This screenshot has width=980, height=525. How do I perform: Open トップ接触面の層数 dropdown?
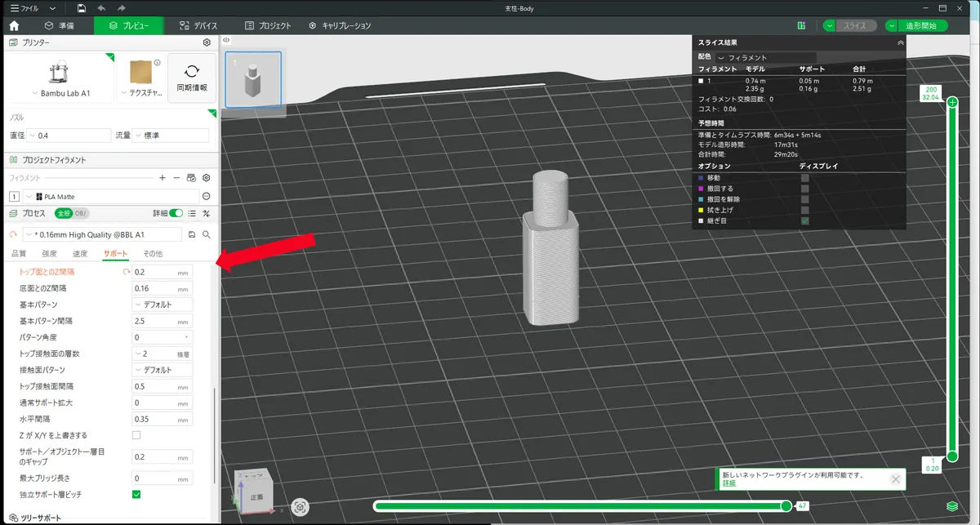click(x=163, y=354)
